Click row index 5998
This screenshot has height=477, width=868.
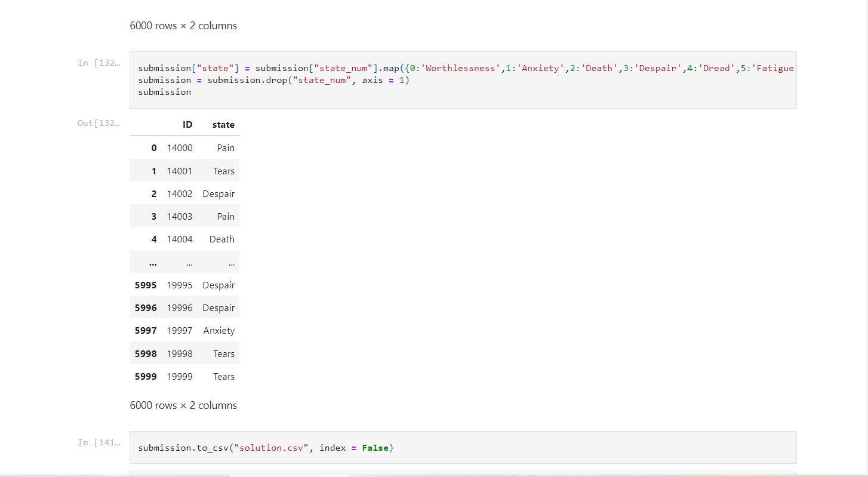pos(146,353)
